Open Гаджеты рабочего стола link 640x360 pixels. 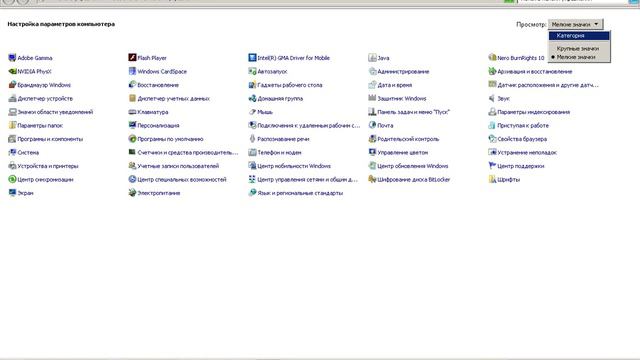(x=290, y=85)
